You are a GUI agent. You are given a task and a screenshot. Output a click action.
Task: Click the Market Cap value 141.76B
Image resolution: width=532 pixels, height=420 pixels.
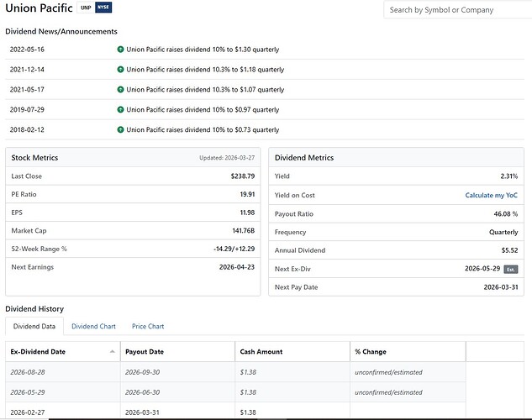click(243, 230)
